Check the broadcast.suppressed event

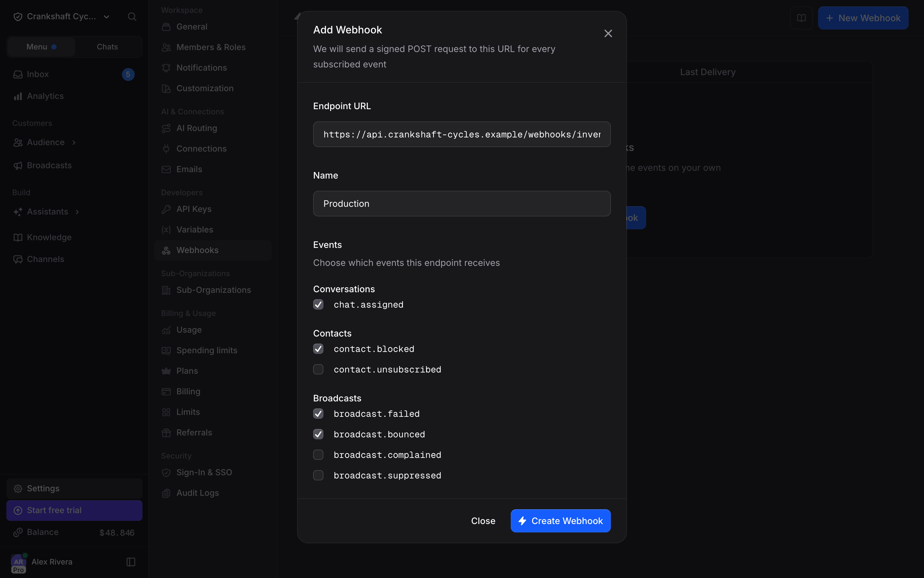click(318, 475)
